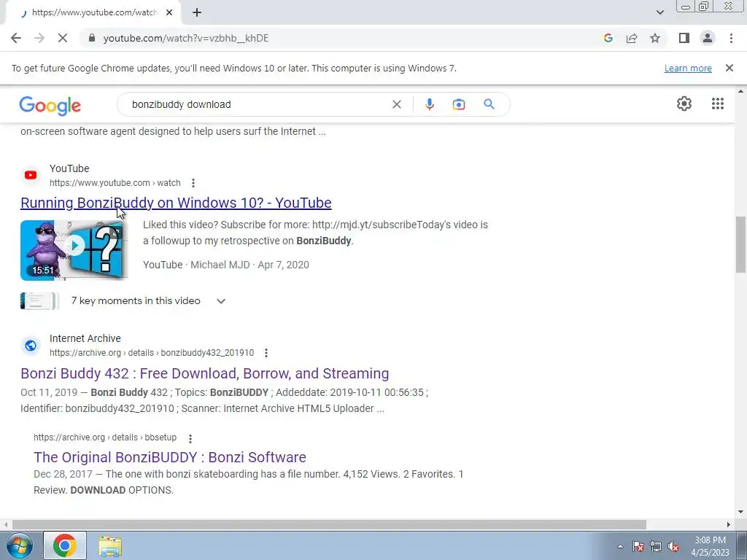747x560 pixels.
Task: Click the Google icon in address bar
Action: [x=608, y=38]
